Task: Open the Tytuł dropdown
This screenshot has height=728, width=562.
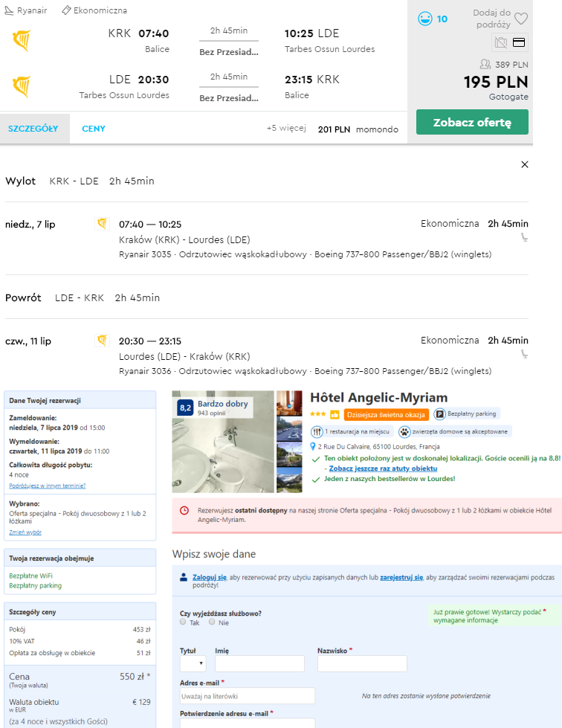Action: [x=193, y=663]
